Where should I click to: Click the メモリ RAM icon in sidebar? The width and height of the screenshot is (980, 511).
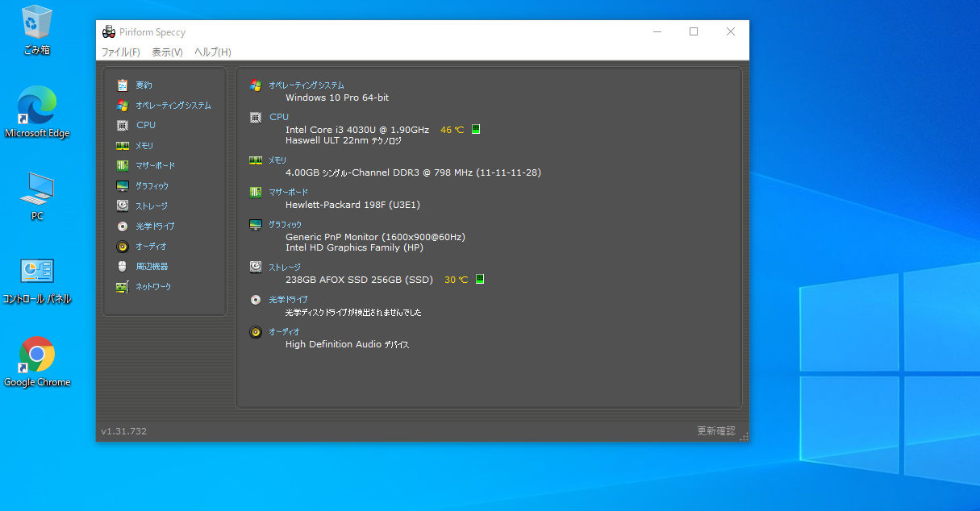[123, 145]
